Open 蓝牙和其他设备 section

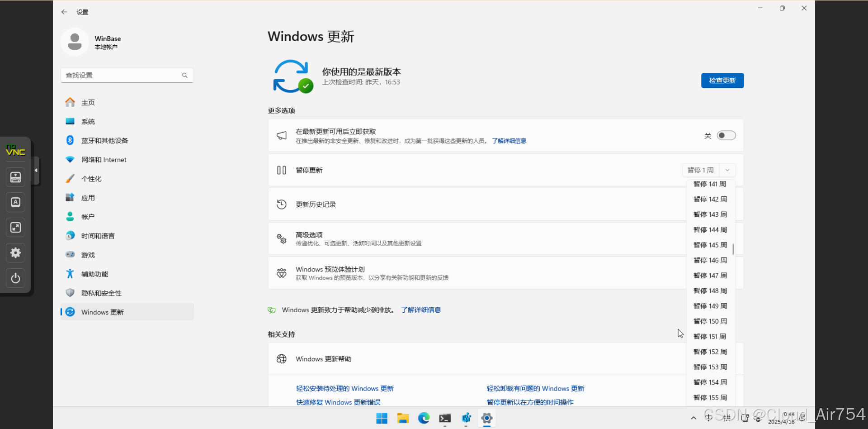(127, 141)
